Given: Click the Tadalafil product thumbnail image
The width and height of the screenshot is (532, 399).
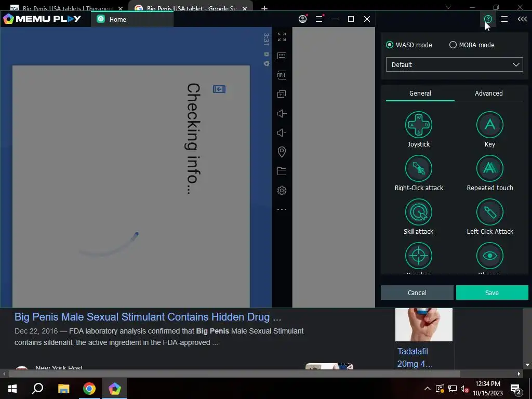Looking at the screenshot, I should 424,324.
